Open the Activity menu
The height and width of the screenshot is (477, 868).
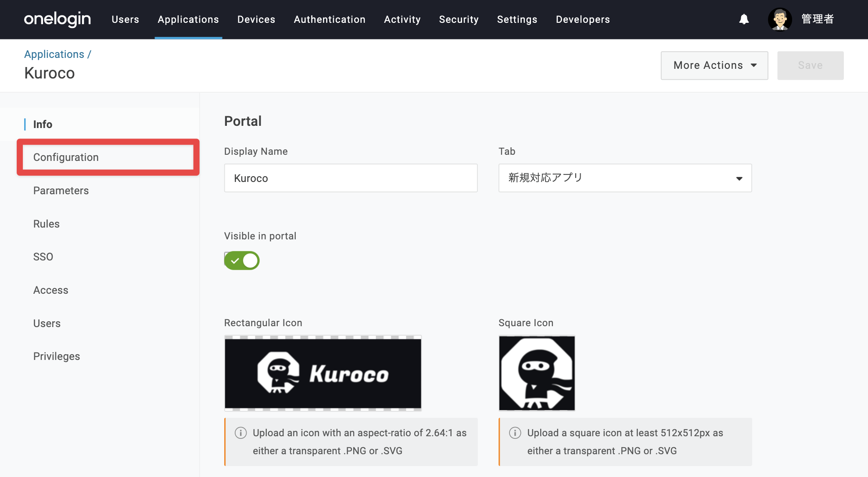tap(402, 19)
